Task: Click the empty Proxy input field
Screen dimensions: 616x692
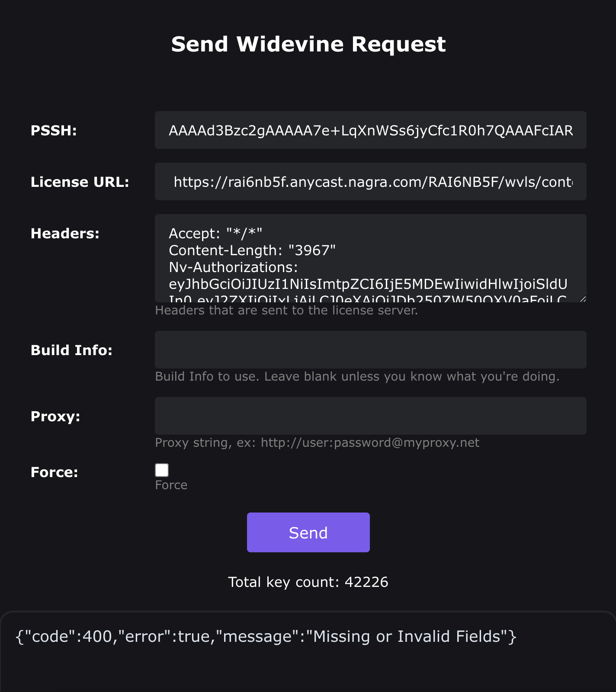Action: (370, 416)
